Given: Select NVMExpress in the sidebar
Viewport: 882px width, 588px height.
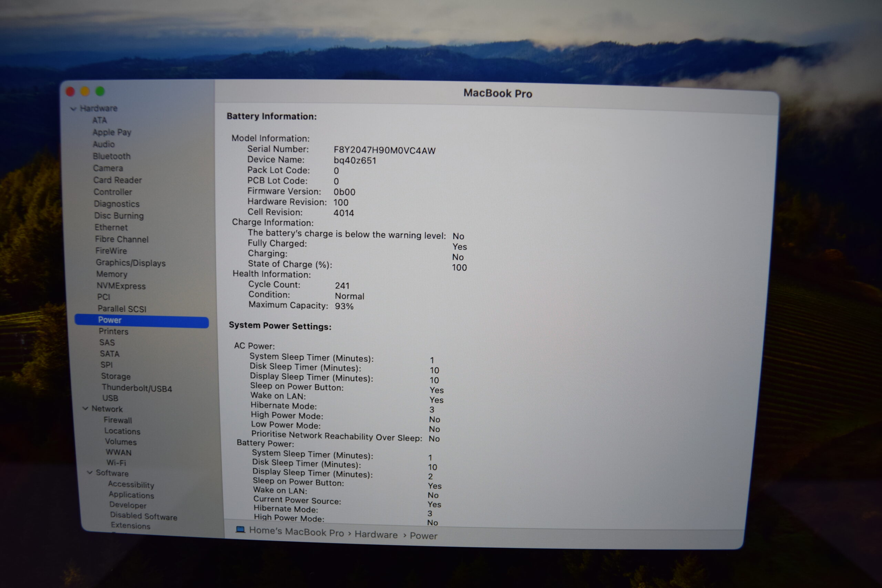Looking at the screenshot, I should pos(121,286).
